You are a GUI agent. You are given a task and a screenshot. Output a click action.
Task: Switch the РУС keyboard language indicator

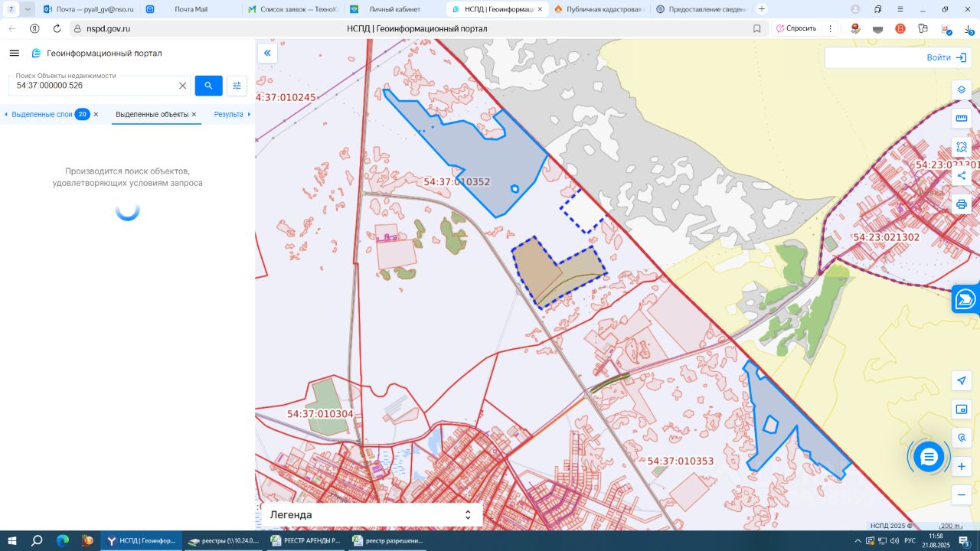click(x=910, y=541)
